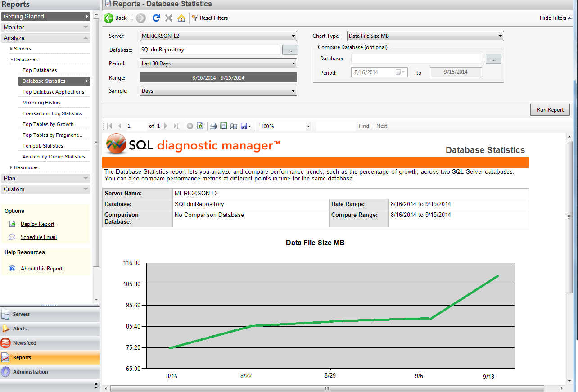Expand the Resources tree node
This screenshot has height=392, width=578.
(x=11, y=167)
